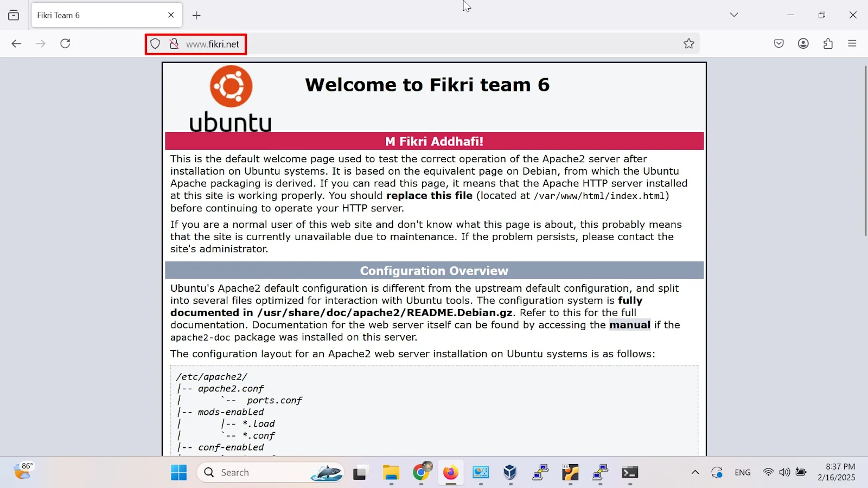Close the Fikri Team 6 tab
The image size is (868, 488).
171,15
